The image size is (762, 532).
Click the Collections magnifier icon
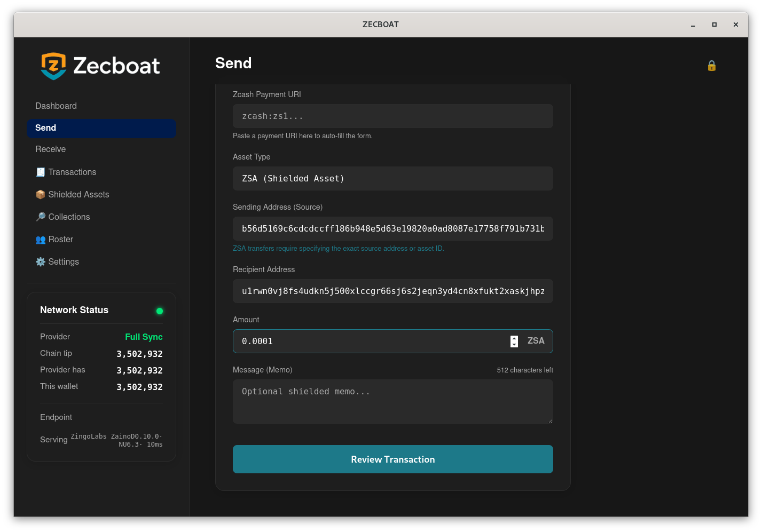(41, 217)
